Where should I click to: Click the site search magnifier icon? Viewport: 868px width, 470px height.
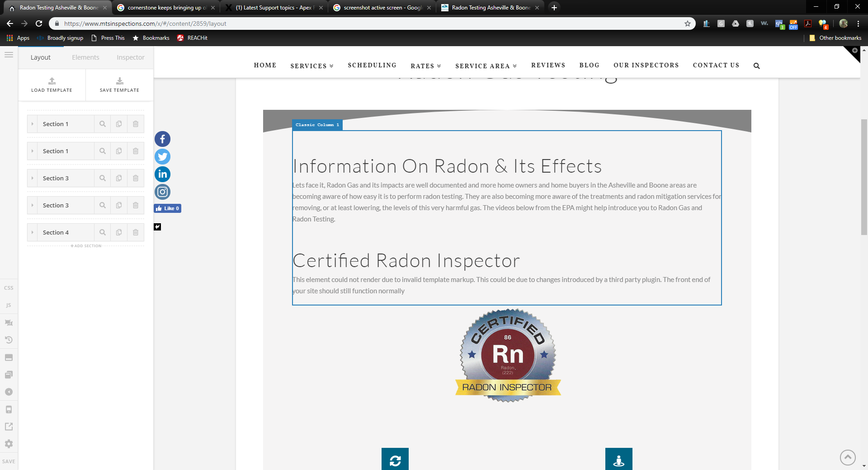[756, 66]
